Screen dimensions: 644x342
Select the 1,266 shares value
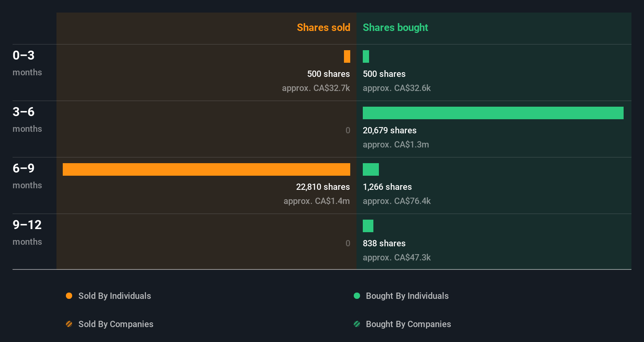(387, 187)
